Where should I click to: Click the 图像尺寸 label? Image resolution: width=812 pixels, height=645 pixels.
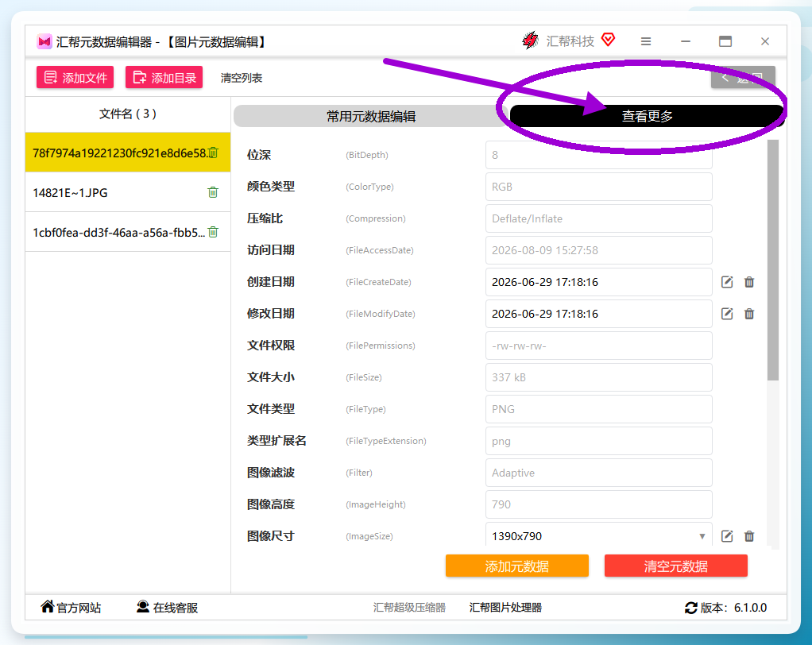coord(271,536)
